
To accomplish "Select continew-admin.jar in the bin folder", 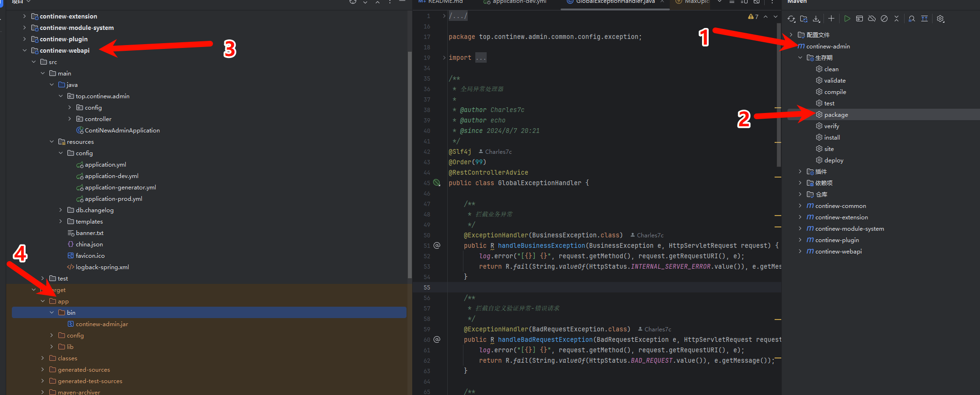I will click(102, 324).
